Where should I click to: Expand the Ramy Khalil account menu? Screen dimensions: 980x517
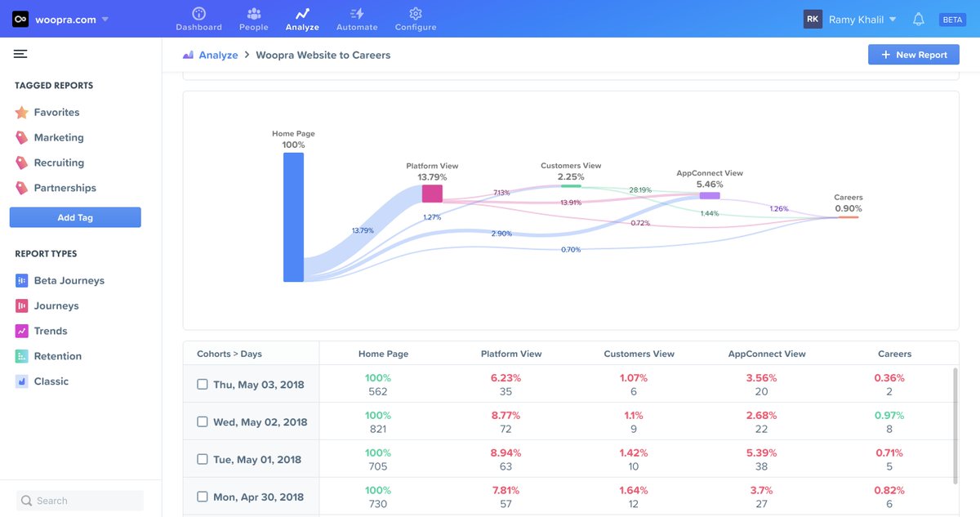point(862,19)
